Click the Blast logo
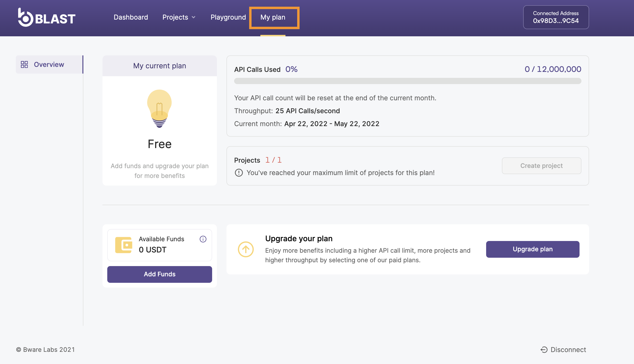The width and height of the screenshot is (634, 364). pyautogui.click(x=47, y=17)
